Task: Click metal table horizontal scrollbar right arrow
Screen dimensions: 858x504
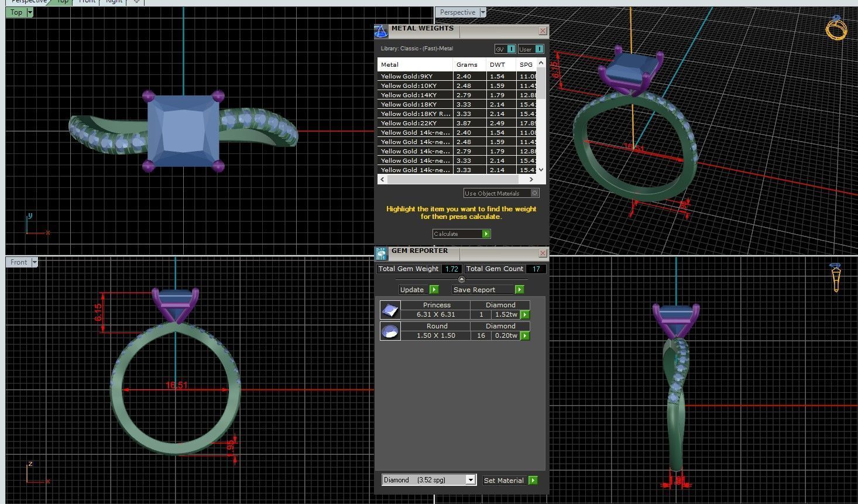Action: [531, 179]
